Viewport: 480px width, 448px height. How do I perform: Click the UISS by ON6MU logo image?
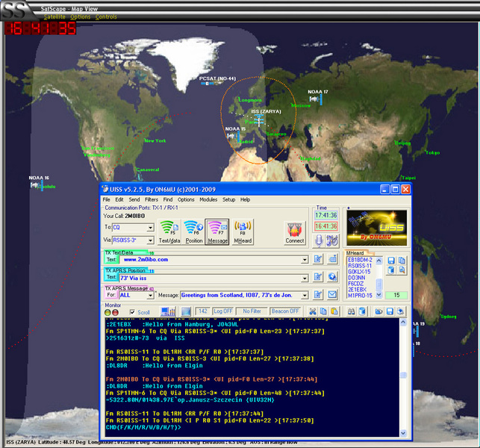click(376, 228)
